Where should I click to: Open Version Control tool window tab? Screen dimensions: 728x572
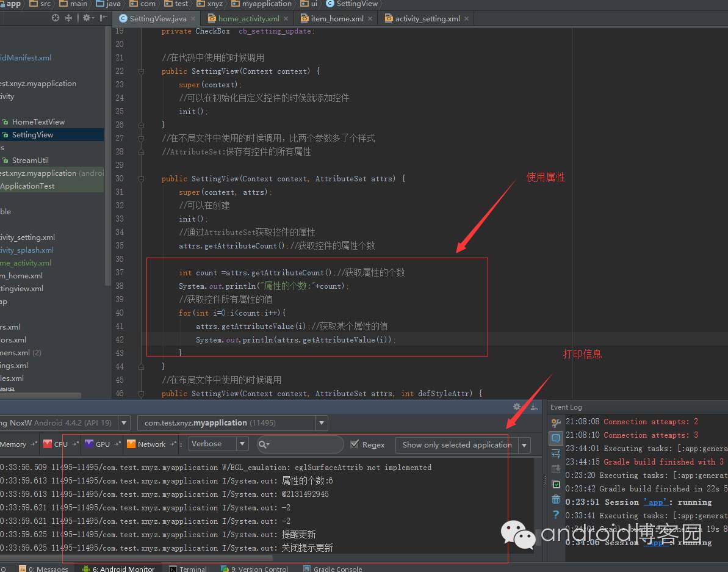[255, 568]
